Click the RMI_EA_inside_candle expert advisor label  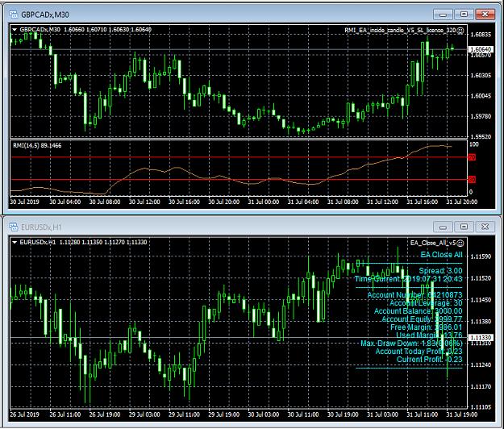pyautogui.click(x=400, y=30)
